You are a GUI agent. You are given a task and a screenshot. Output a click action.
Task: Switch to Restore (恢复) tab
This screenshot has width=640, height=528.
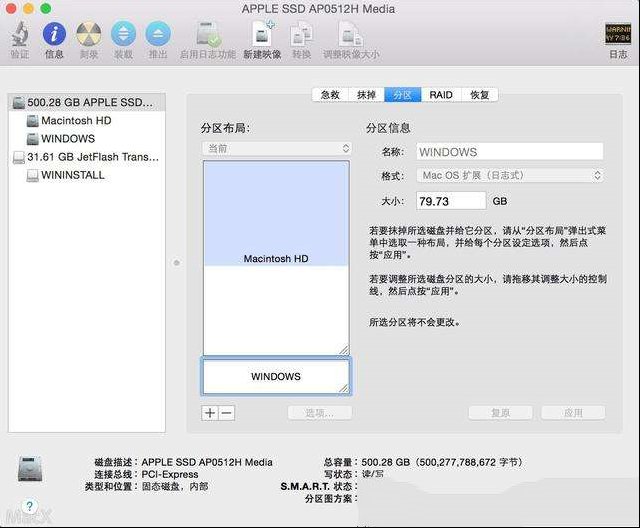click(x=480, y=95)
